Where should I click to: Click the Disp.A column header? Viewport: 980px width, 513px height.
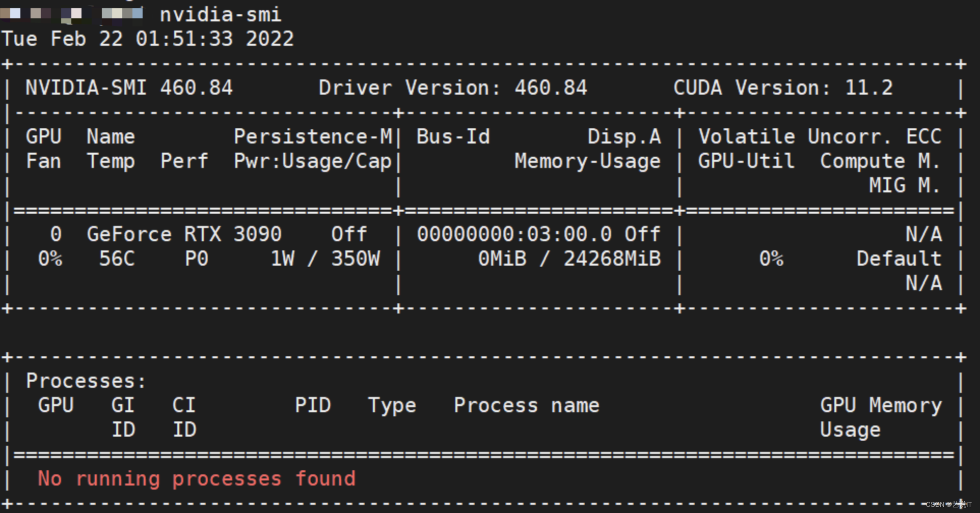pyautogui.click(x=624, y=137)
